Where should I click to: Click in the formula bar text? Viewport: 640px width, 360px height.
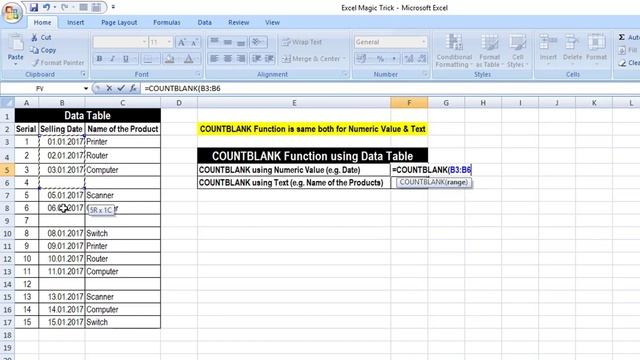182,88
